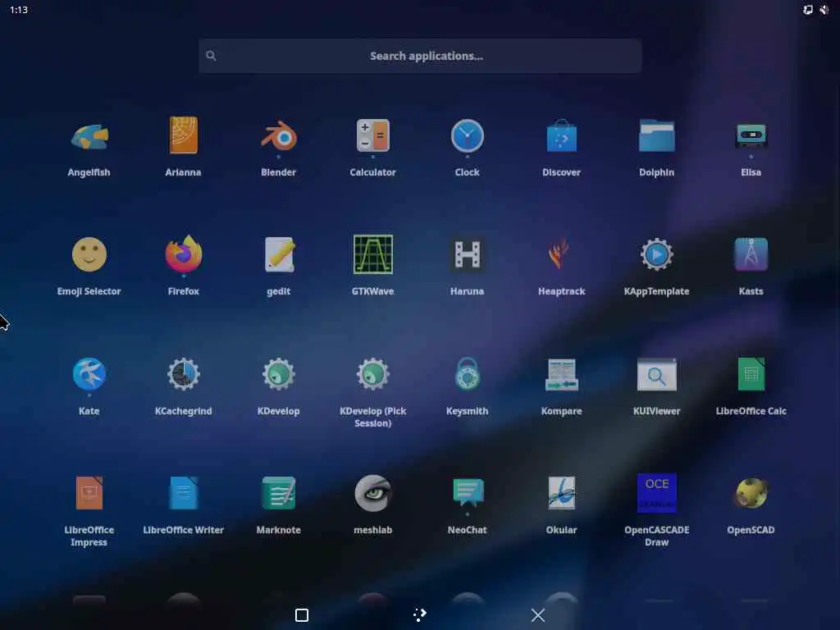Launch the Calculator app

click(373, 135)
